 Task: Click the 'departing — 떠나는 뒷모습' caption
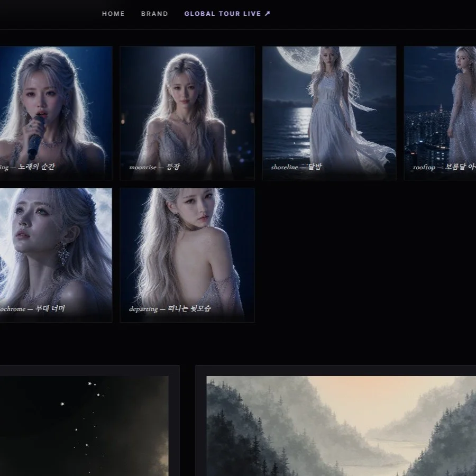[x=170, y=309]
